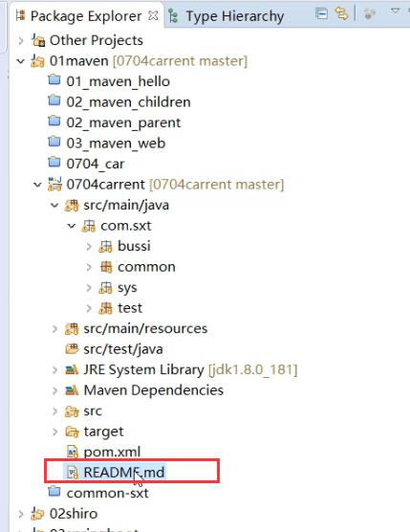Click the 0704_car folder icon

point(54,163)
